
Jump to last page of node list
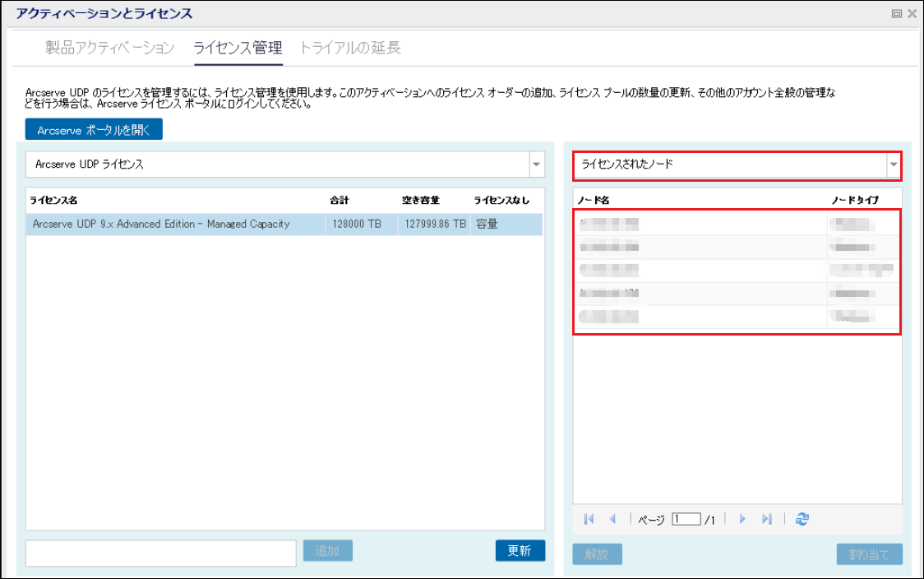[x=766, y=519]
